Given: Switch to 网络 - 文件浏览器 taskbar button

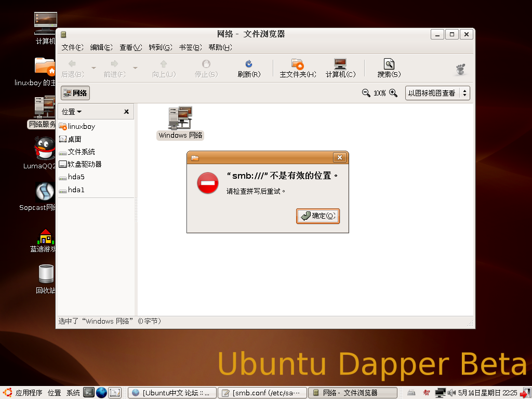Looking at the screenshot, I should (x=353, y=393).
